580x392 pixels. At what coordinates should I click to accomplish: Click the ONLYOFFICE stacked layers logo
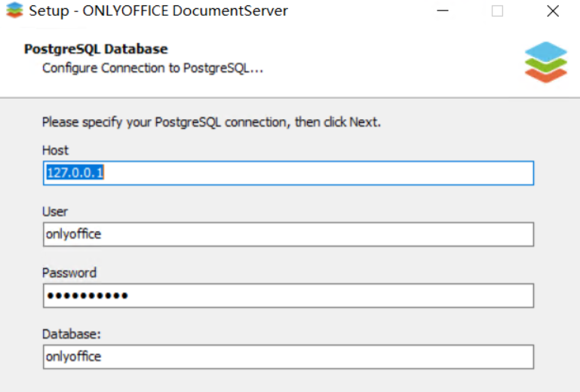545,62
